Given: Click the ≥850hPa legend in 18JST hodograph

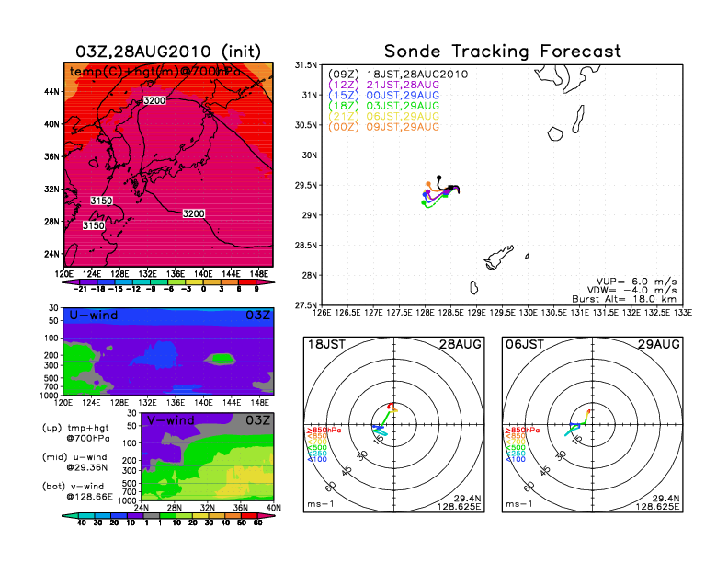Looking at the screenshot, I should (x=324, y=431).
